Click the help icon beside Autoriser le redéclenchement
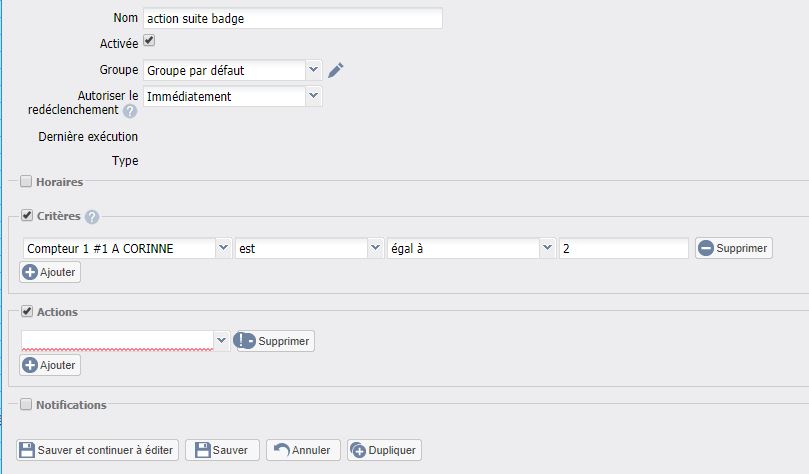The image size is (809, 474). 130,111
